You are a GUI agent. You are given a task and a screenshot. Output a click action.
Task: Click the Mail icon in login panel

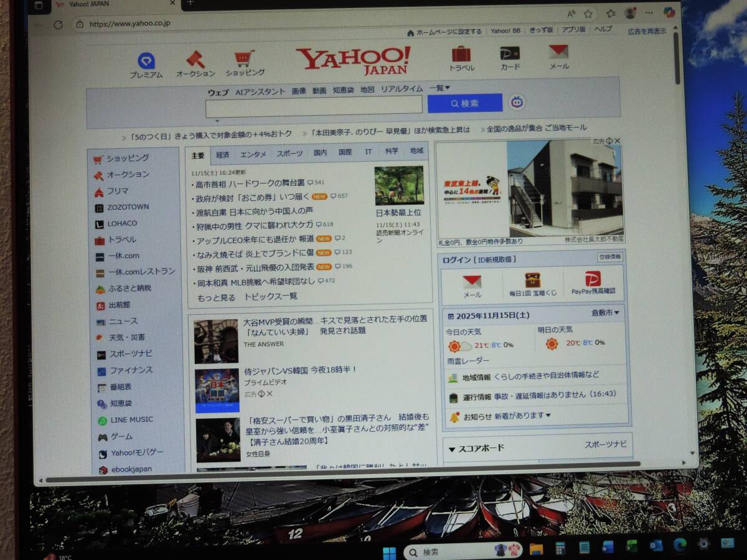pyautogui.click(x=472, y=282)
